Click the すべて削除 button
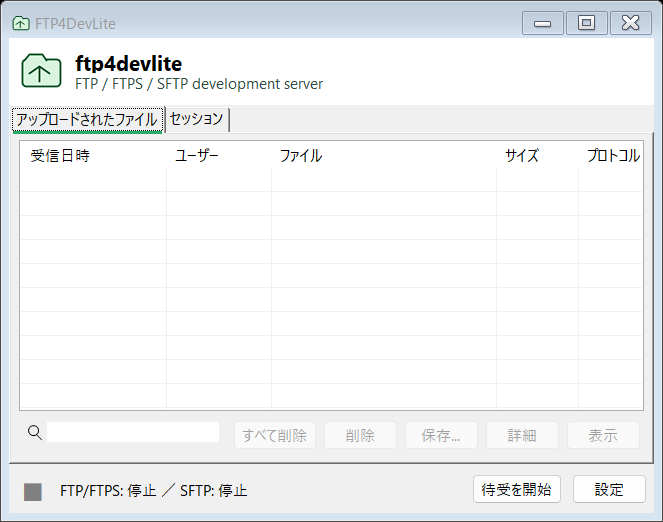 (275, 435)
